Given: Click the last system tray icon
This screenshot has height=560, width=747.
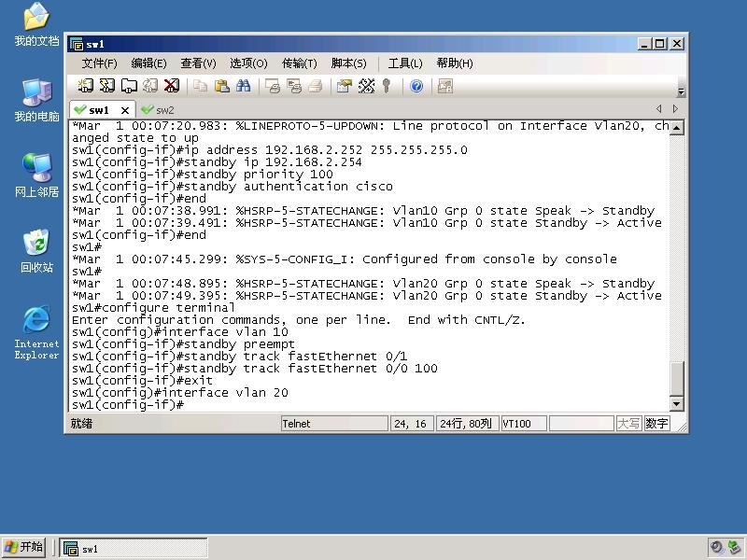Looking at the screenshot, I should [x=735, y=547].
